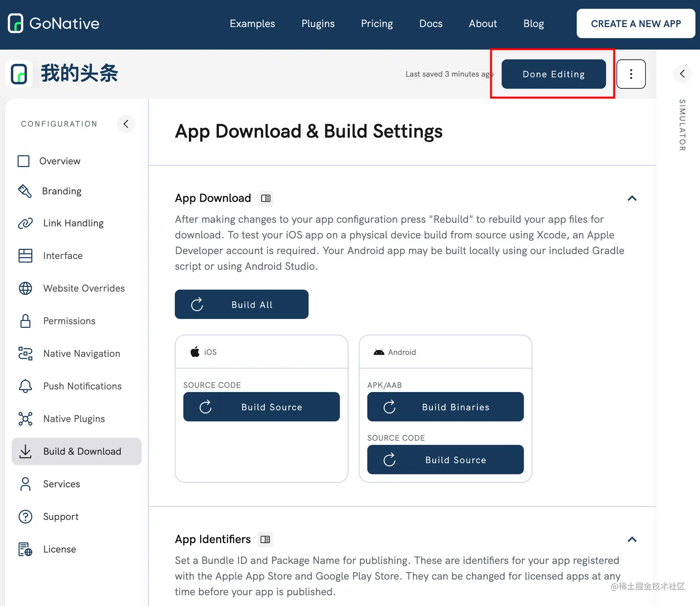Click the License document icon

click(25, 550)
